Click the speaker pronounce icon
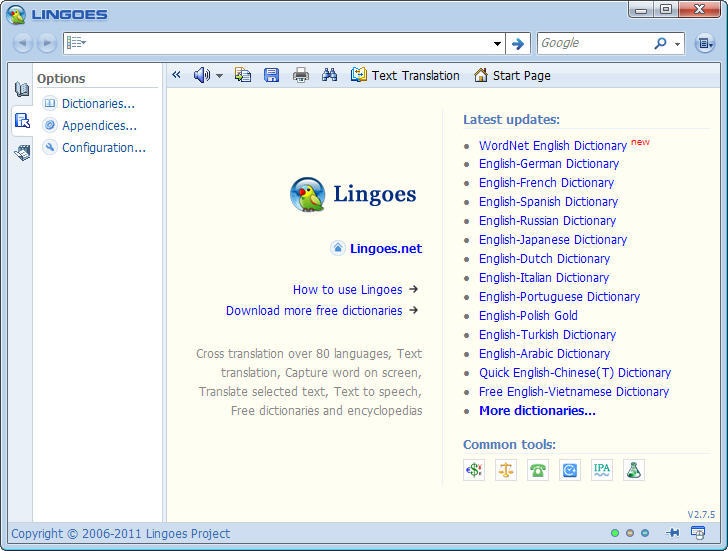Image resolution: width=728 pixels, height=551 pixels. [202, 75]
